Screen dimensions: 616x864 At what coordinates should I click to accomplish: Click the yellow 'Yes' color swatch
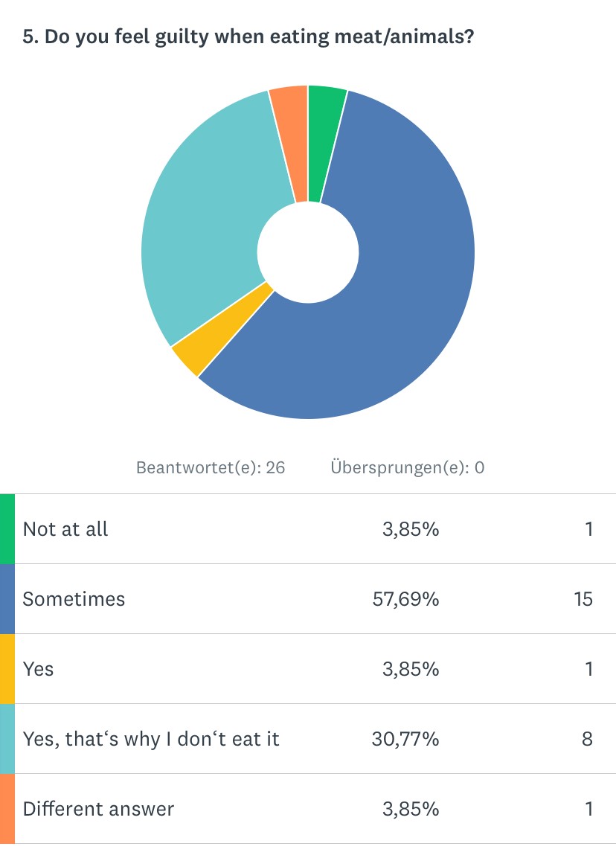tap(7, 669)
